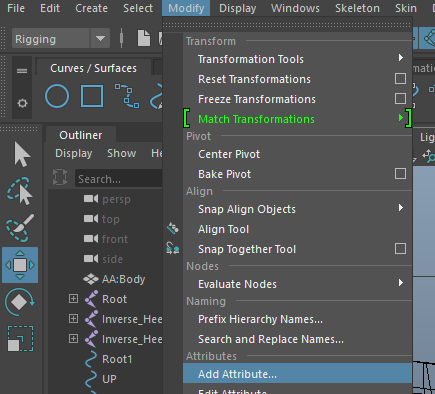Open the File menu

click(x=16, y=8)
